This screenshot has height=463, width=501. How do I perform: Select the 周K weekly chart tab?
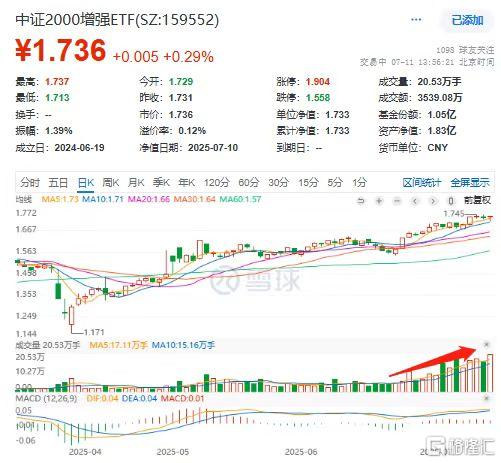(x=111, y=183)
